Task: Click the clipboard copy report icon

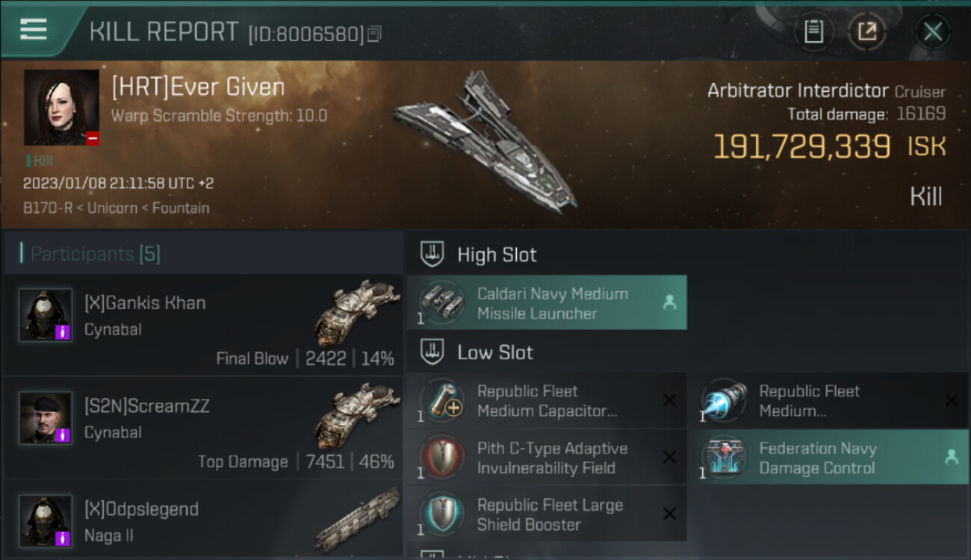Action: point(813,31)
